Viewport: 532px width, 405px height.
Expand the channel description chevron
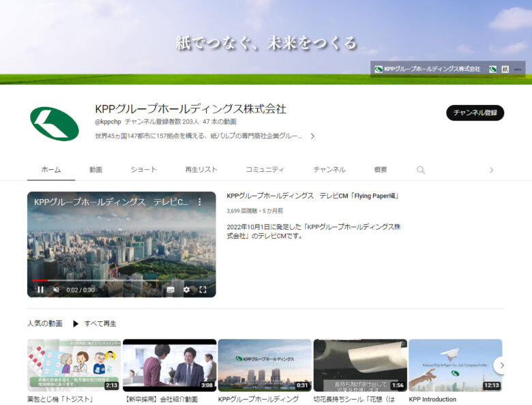[312, 136]
